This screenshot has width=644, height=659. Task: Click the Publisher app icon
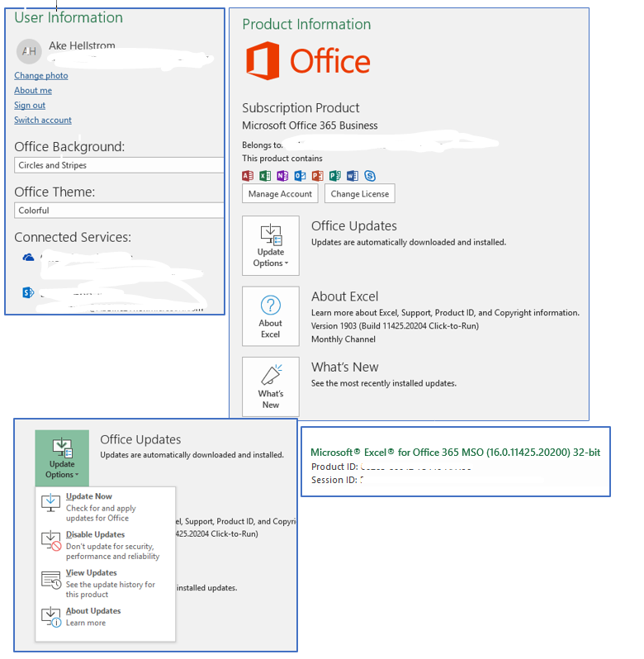point(335,176)
